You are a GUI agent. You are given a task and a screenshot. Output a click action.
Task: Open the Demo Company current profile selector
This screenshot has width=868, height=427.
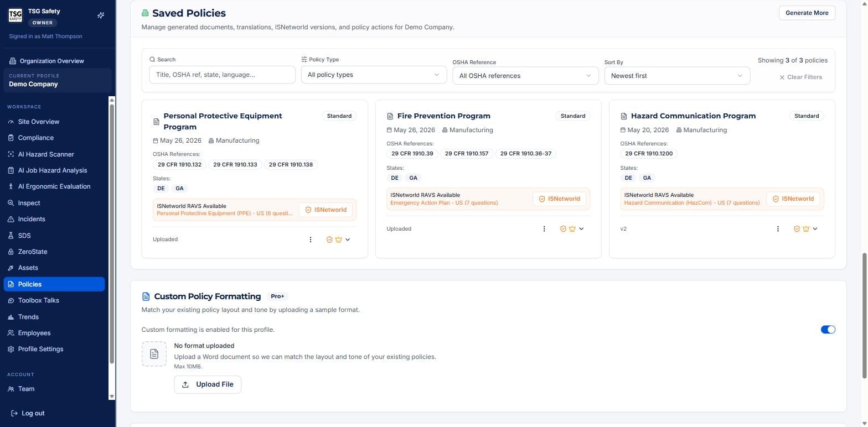coord(58,80)
